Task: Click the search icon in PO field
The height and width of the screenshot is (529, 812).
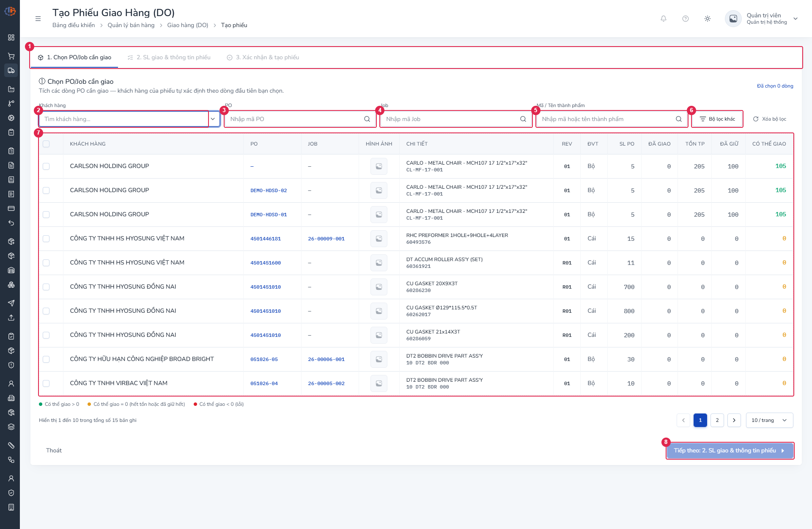Action: coord(367,119)
